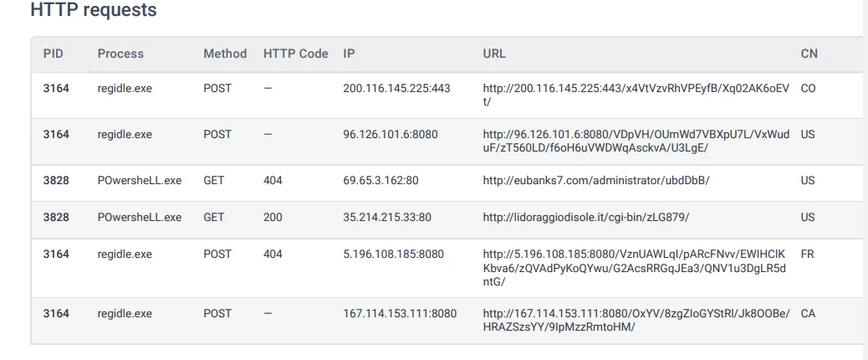Click the HTTP requests heading
The height and width of the screenshot is (360, 868).
(94, 10)
